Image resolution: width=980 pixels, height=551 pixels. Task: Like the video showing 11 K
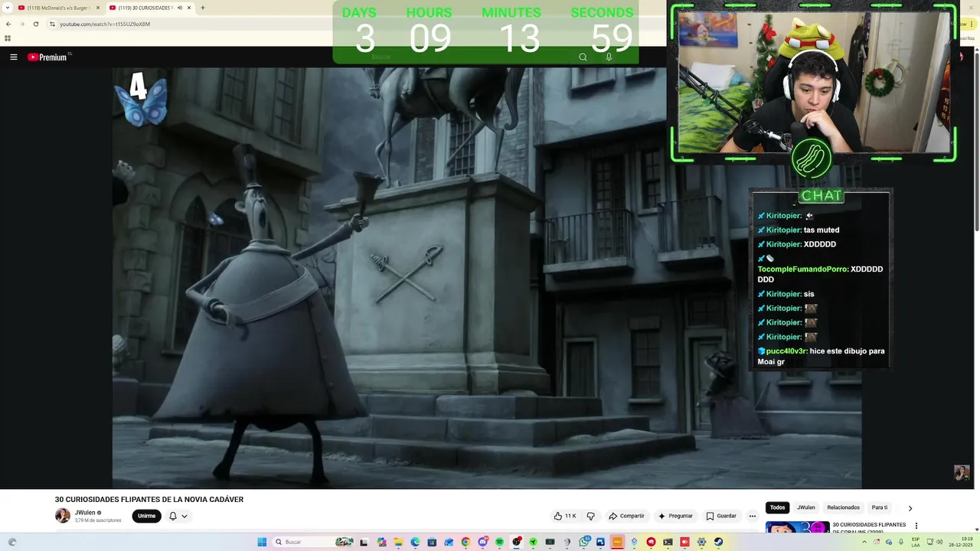[565, 516]
